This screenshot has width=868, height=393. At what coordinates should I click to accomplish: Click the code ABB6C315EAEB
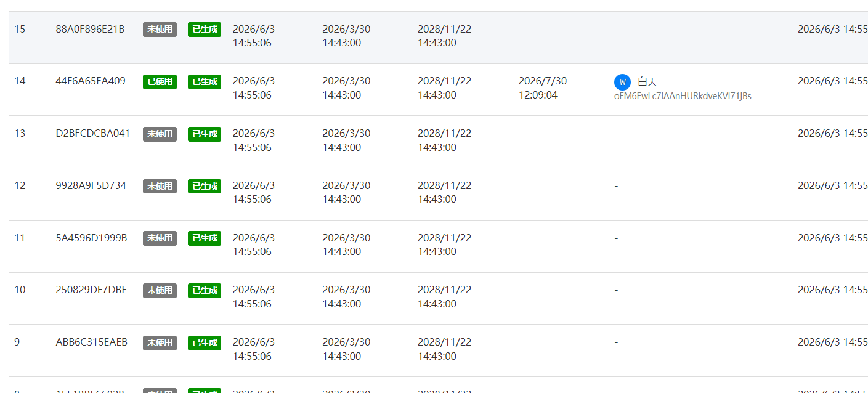click(92, 342)
